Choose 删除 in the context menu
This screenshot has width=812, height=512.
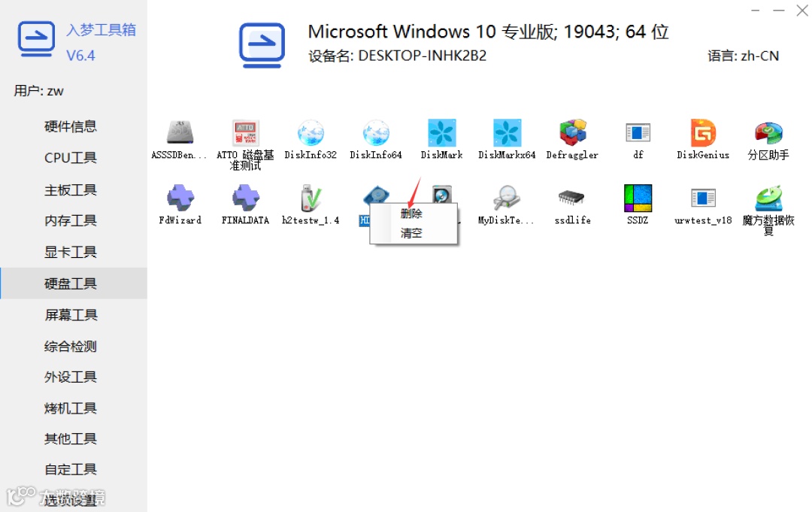[414, 214]
